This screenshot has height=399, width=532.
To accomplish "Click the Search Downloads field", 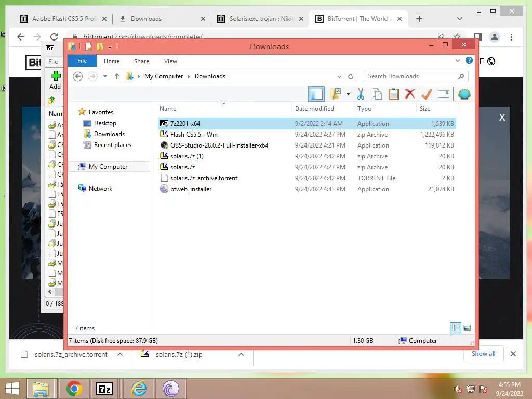I will (x=416, y=76).
